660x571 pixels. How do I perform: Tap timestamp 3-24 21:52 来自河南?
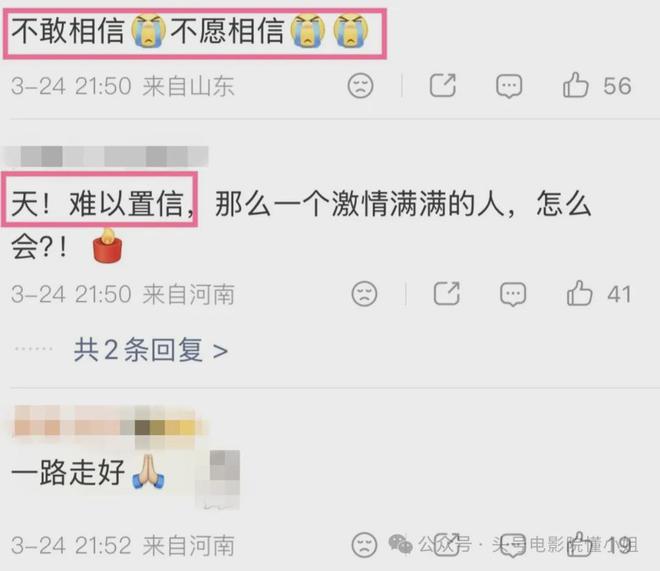coord(123,545)
